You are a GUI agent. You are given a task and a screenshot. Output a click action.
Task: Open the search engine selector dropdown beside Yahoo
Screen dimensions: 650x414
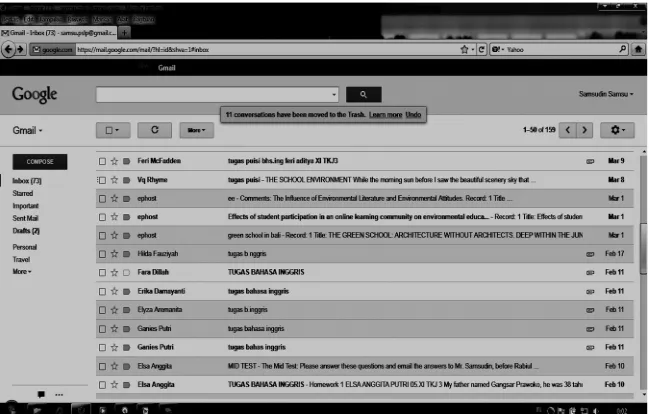point(497,49)
